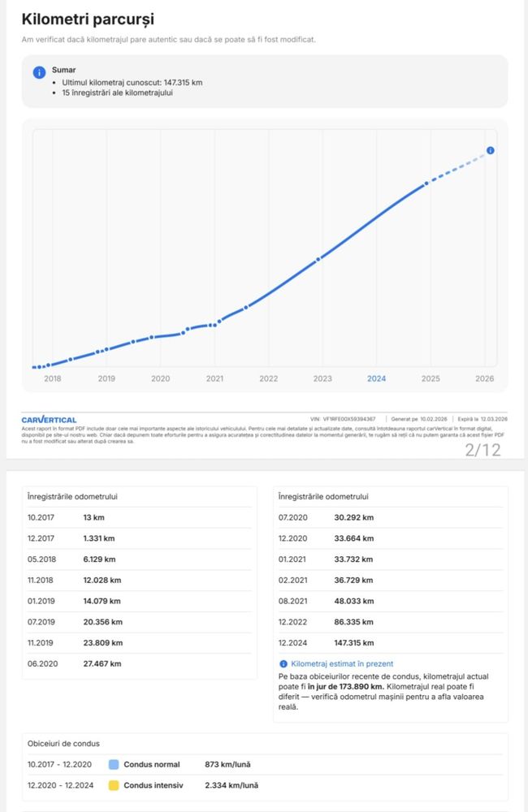Open the Kilometraj estimat în prezent link

[342, 664]
